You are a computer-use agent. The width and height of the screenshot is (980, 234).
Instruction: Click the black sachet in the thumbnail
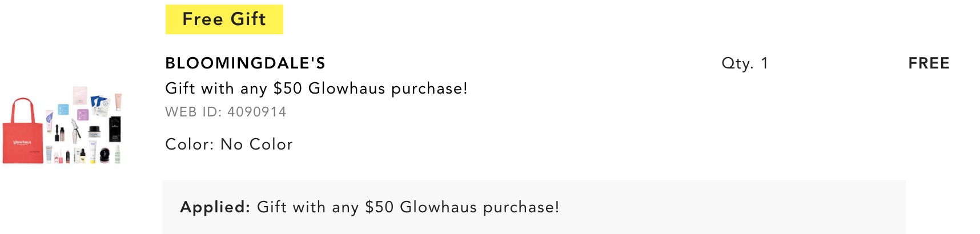coord(115,129)
